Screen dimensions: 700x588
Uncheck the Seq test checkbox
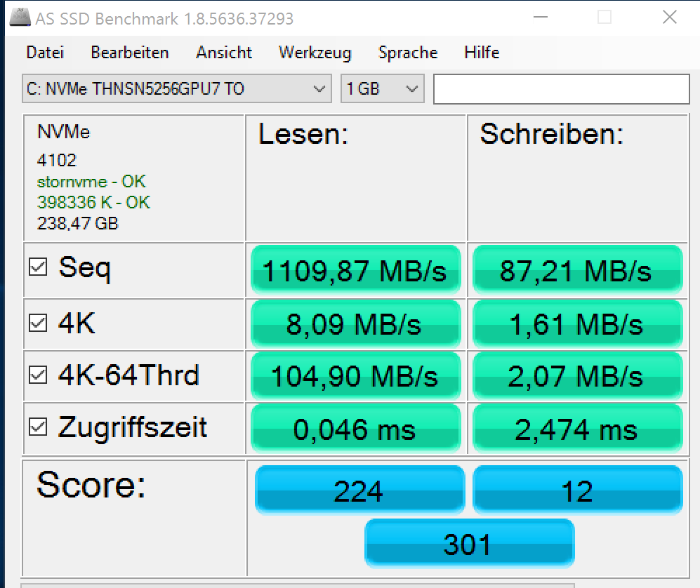(38, 267)
